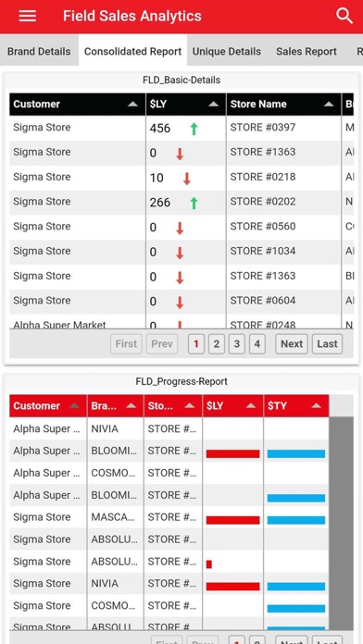
Task: Sort Basic-Details table by Customer arrow
Action: (132, 105)
